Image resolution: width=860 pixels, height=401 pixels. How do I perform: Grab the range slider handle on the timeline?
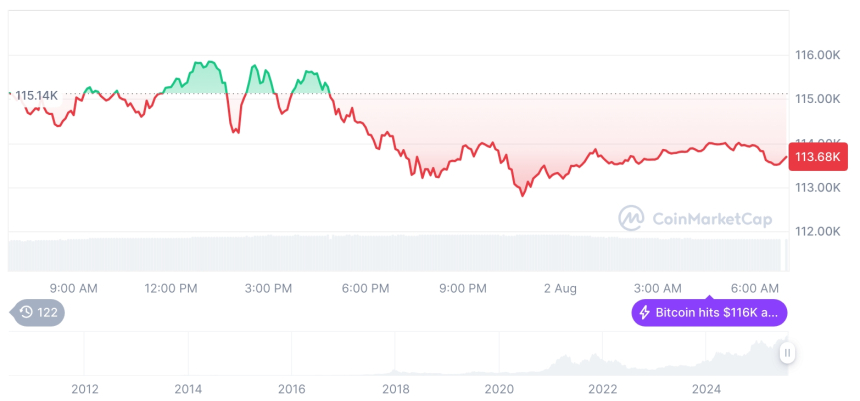tap(788, 352)
